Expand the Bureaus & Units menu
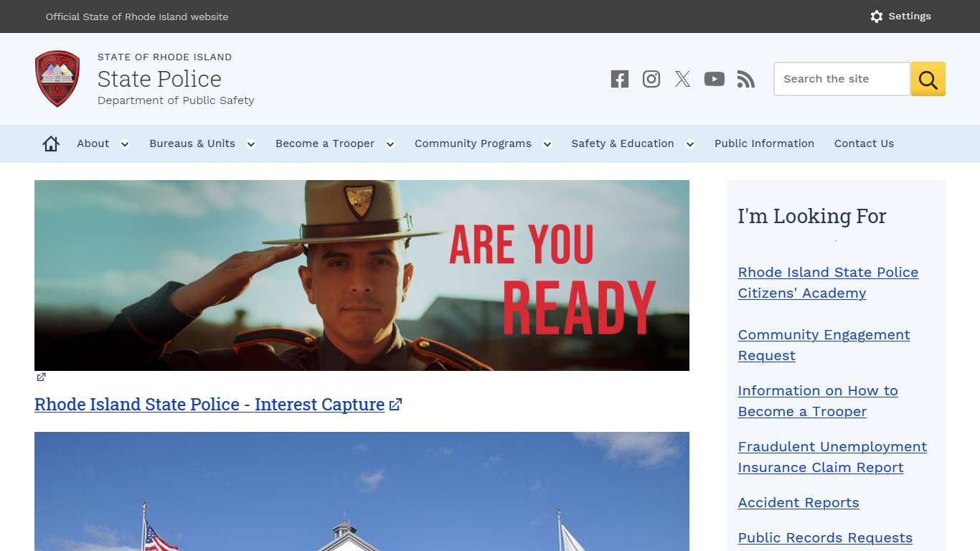The width and height of the screenshot is (980, 551). tap(192, 143)
